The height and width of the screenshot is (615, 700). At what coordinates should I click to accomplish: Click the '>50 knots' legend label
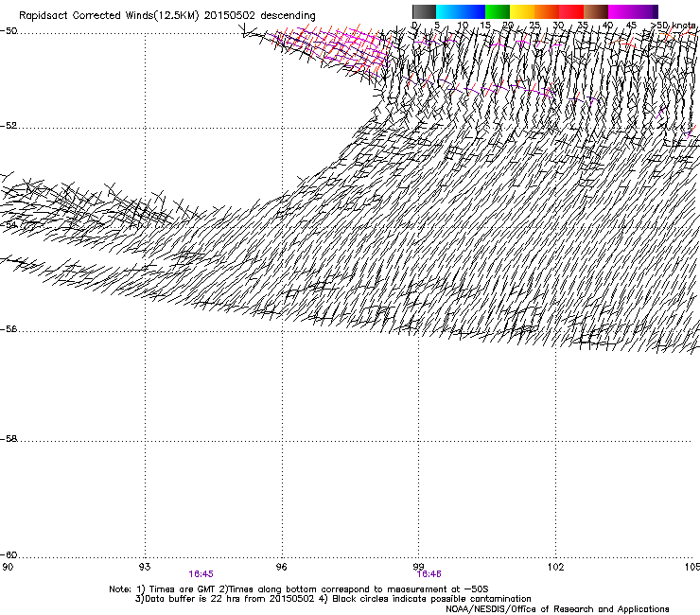674,26
